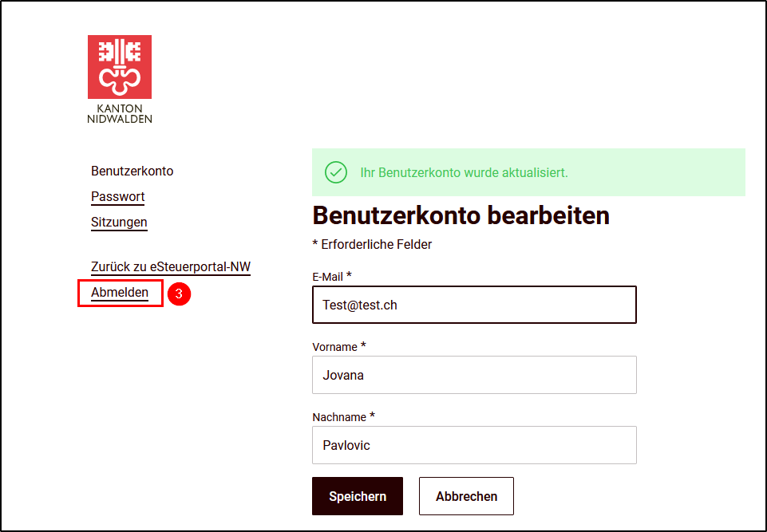Viewport: 767px width, 532px height.
Task: Click the Erforderliche Felder note
Action: pos(372,245)
